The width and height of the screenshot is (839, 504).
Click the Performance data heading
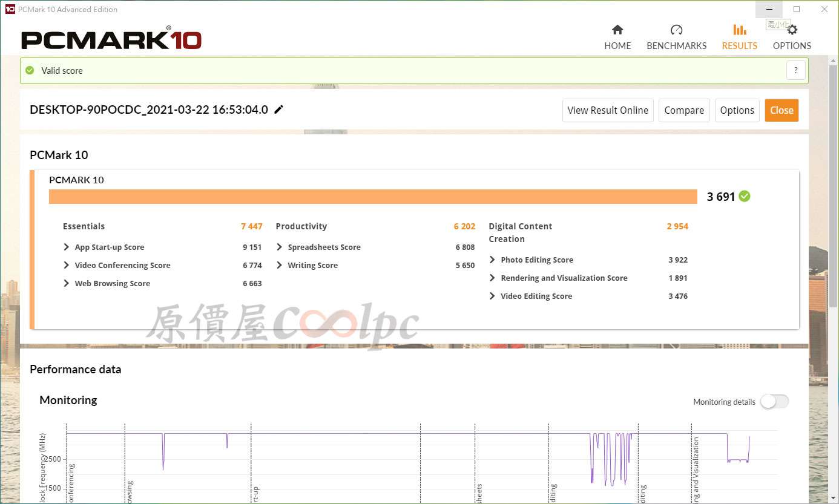coord(75,369)
